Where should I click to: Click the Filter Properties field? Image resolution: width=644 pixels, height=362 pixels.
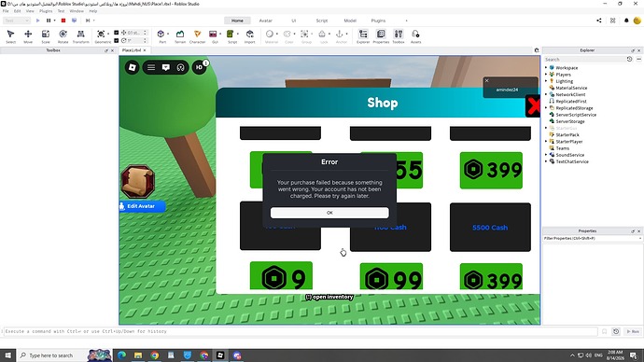point(592,239)
